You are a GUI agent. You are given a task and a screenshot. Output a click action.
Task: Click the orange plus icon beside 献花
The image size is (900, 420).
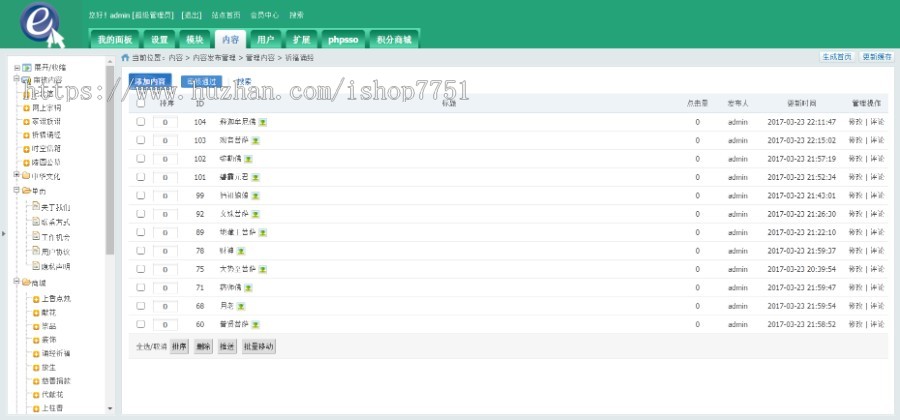point(36,313)
